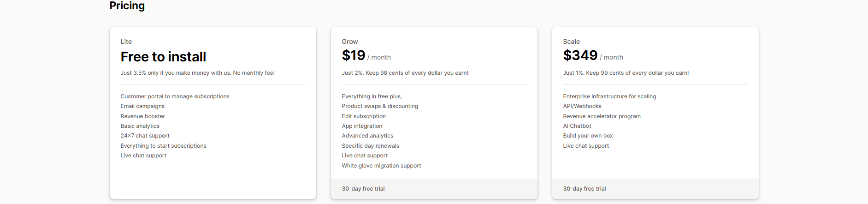Click the Scale plan's 30-day free trial footer
The height and width of the screenshot is (204, 868).
(x=585, y=189)
